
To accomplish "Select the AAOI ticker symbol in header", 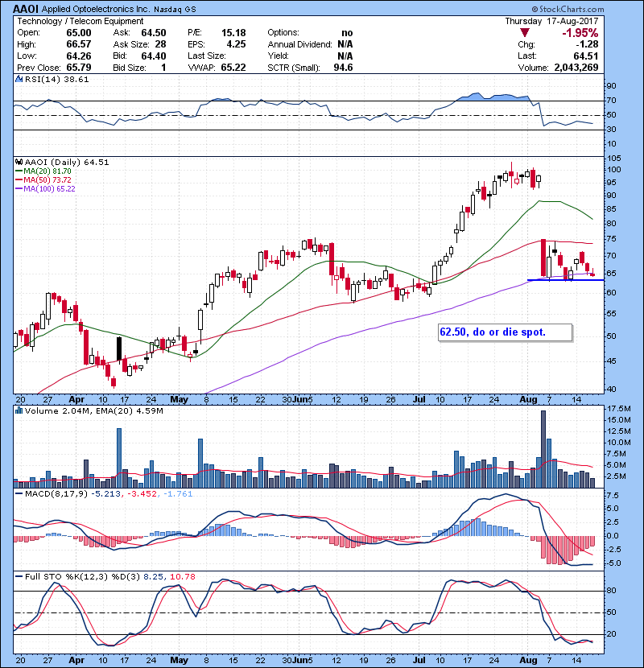I will click(26, 9).
